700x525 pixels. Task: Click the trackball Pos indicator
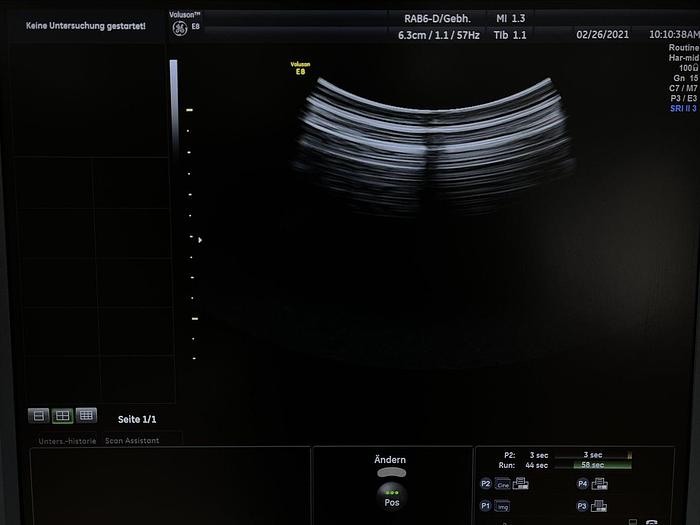point(392,497)
